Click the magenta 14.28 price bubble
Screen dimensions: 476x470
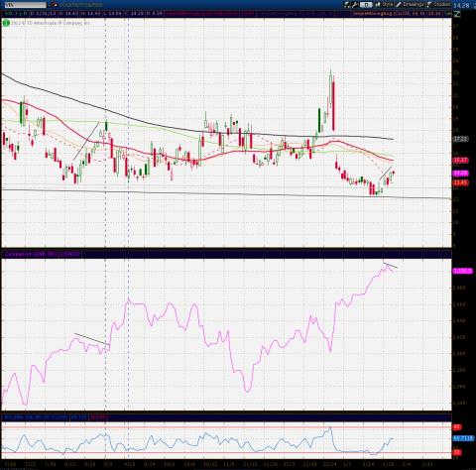(x=460, y=173)
